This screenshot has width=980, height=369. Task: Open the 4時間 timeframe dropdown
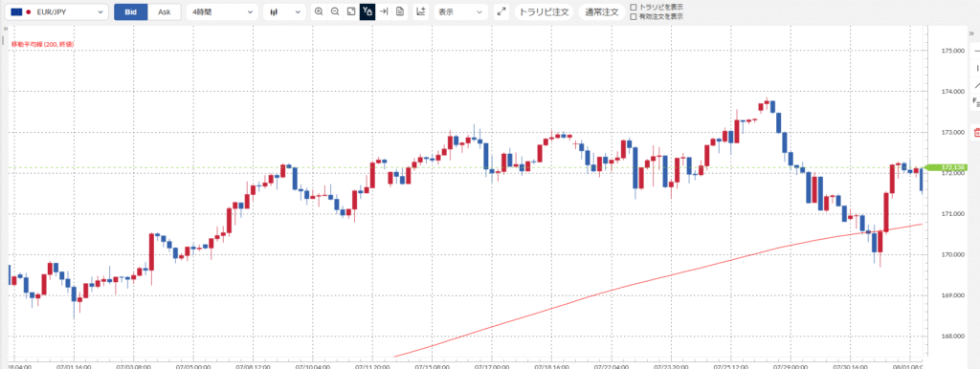pos(222,11)
